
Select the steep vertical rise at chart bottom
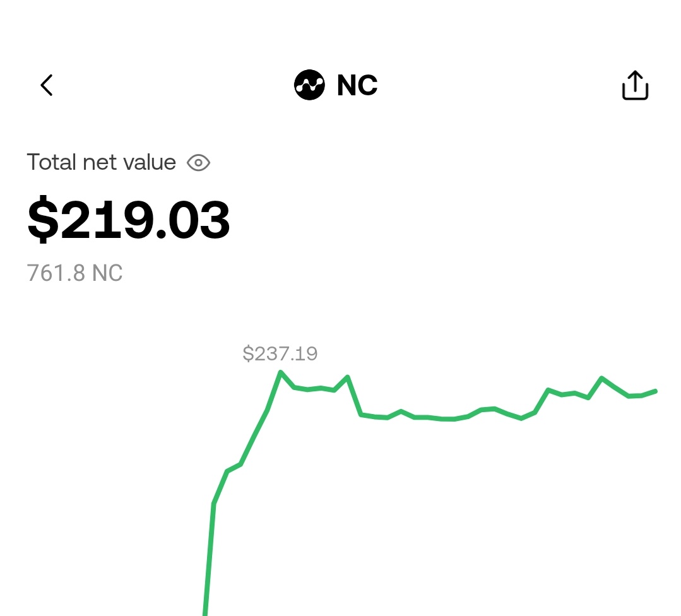coord(209,560)
